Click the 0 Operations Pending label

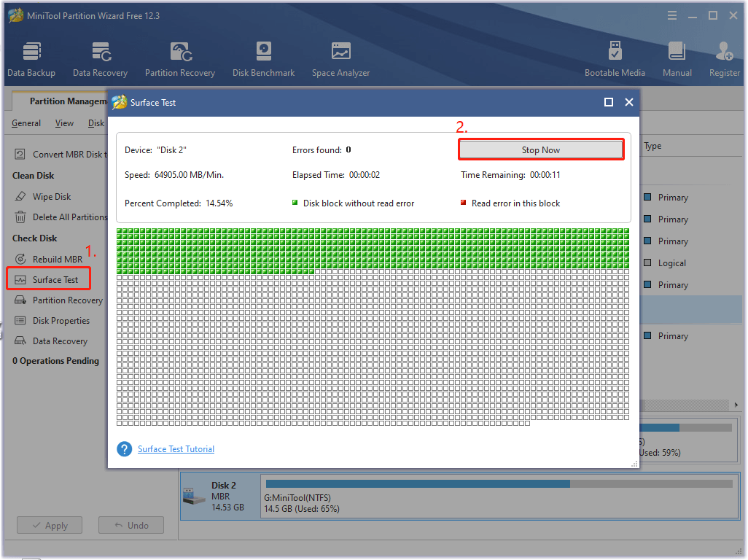(x=56, y=361)
